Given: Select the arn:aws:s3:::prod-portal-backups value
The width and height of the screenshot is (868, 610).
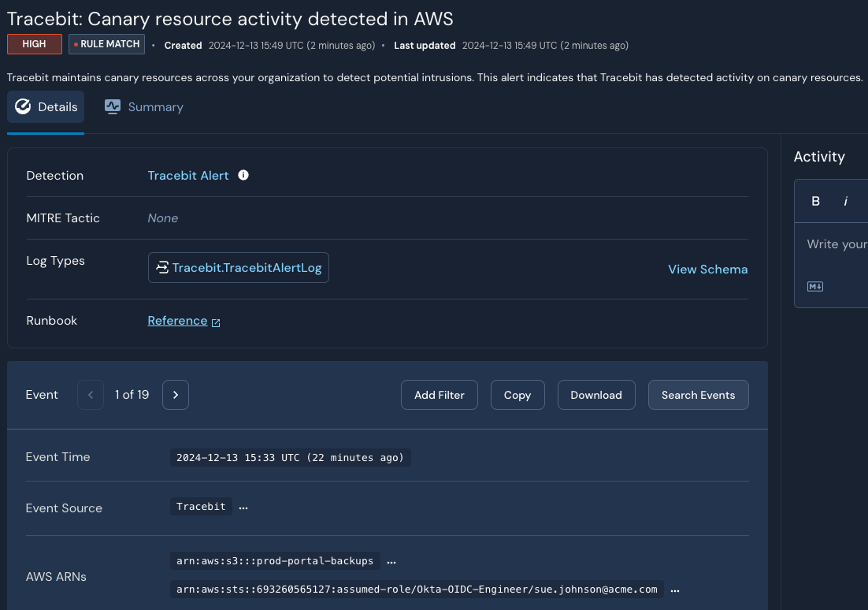Looking at the screenshot, I should (x=275, y=560).
